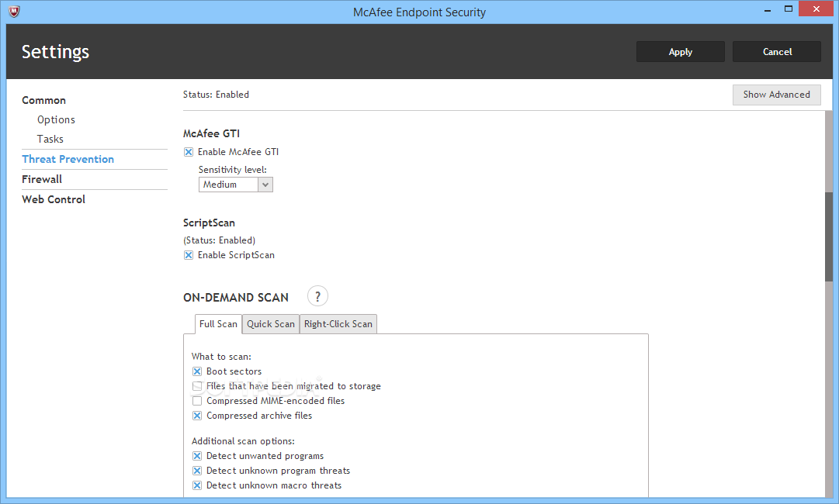Close the McAfee Endpoint Security window
The height and width of the screenshot is (504, 839).
click(x=816, y=9)
